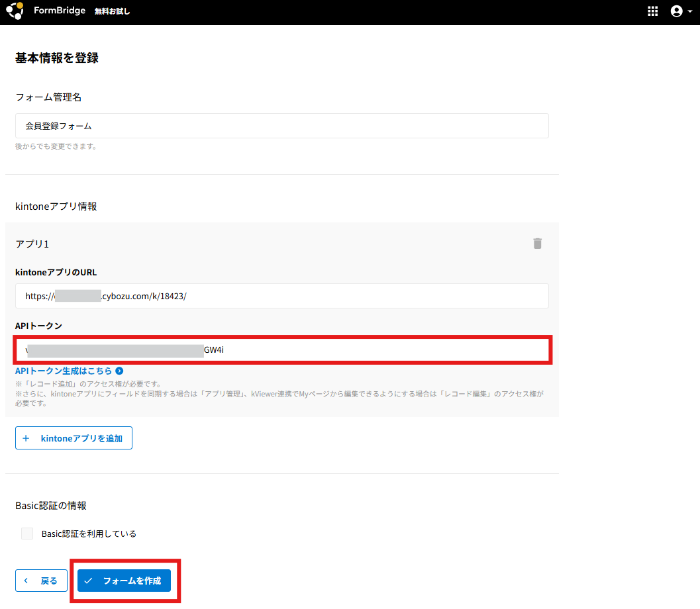Click the kintoneアプリのURL input field

coord(281,296)
